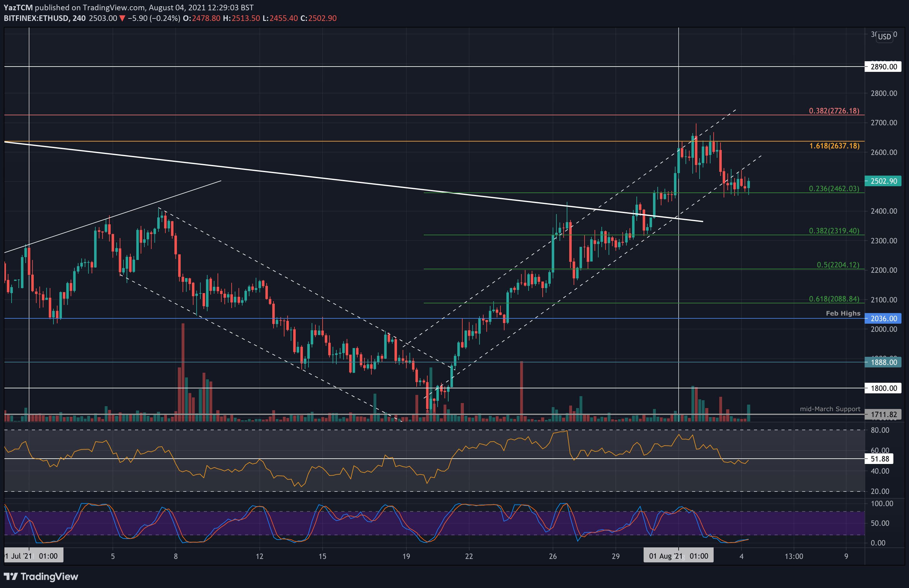Toggle the 1.618(2637.18) Fibonacci level

coord(834,146)
